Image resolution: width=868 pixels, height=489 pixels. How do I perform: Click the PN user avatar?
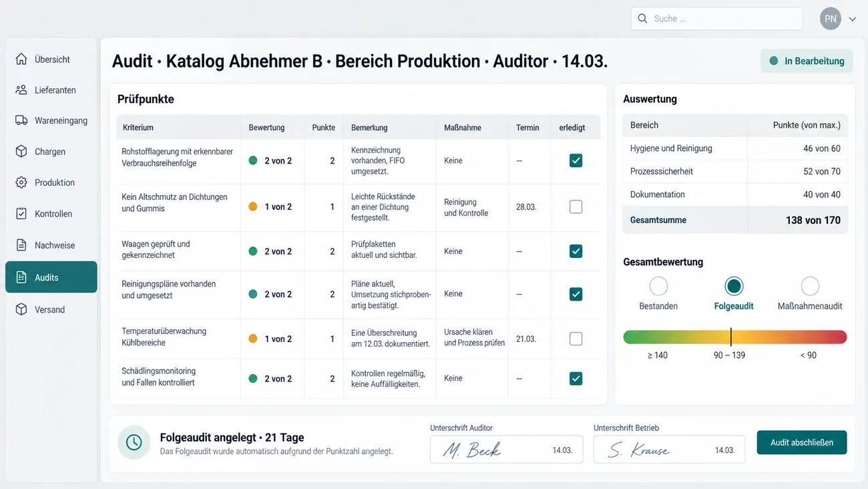tap(831, 19)
